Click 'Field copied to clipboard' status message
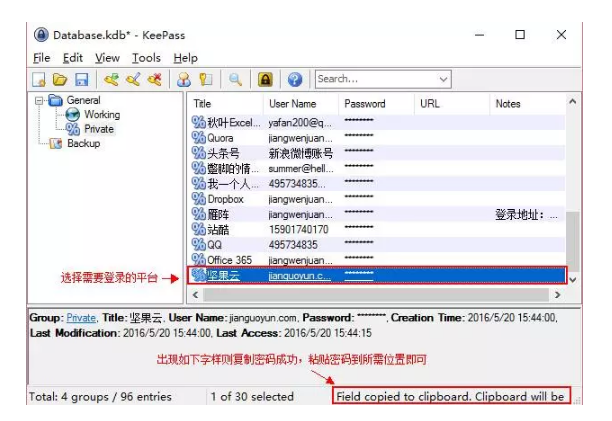Image resolution: width=612 pixels, height=421 pixels. pos(450,397)
